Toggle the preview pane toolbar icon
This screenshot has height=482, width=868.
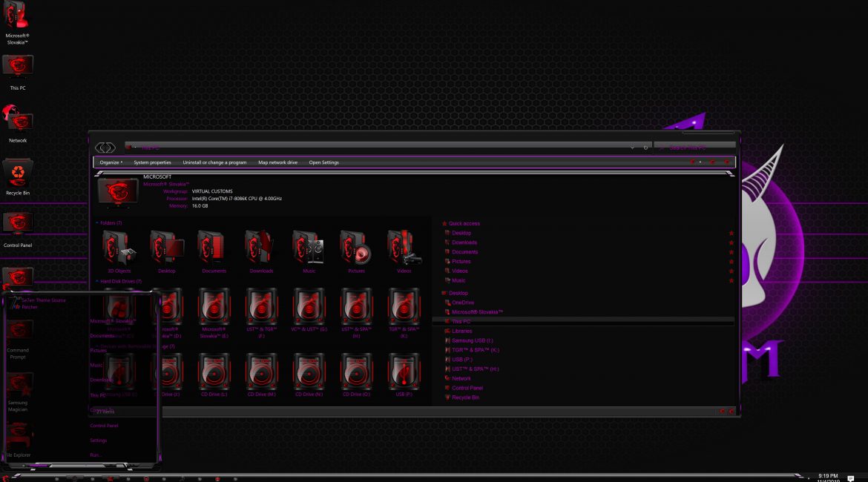point(712,162)
